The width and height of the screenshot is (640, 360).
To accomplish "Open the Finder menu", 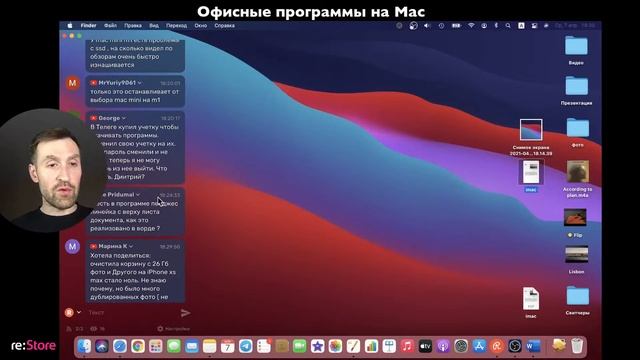I will point(89,25).
